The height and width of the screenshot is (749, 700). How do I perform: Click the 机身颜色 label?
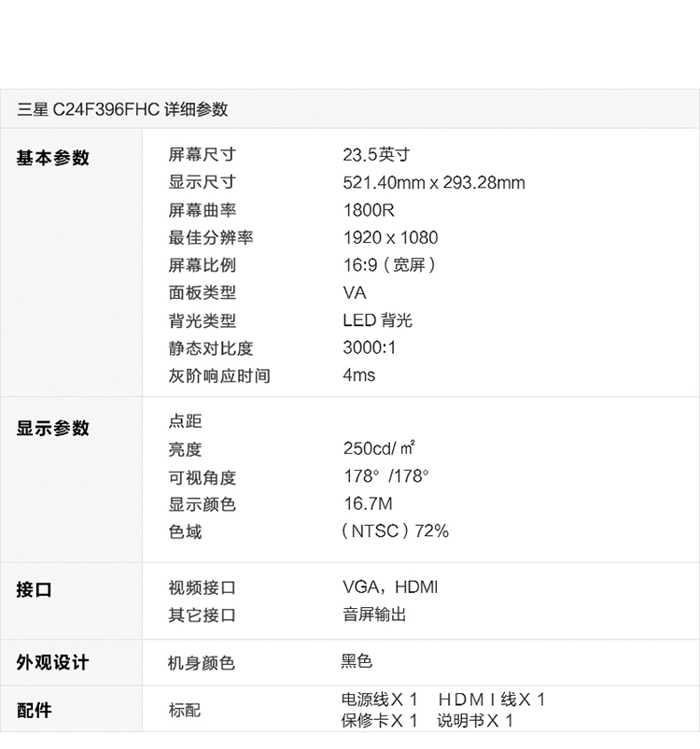point(202,662)
